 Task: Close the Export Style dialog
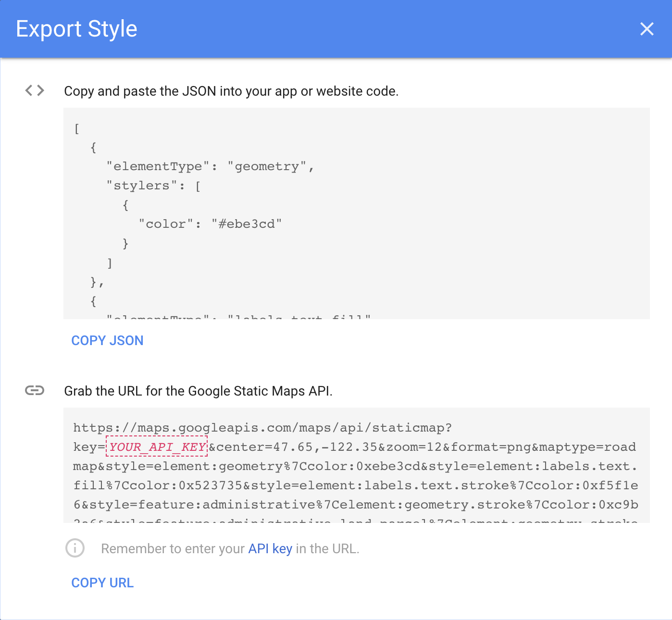coord(647,29)
